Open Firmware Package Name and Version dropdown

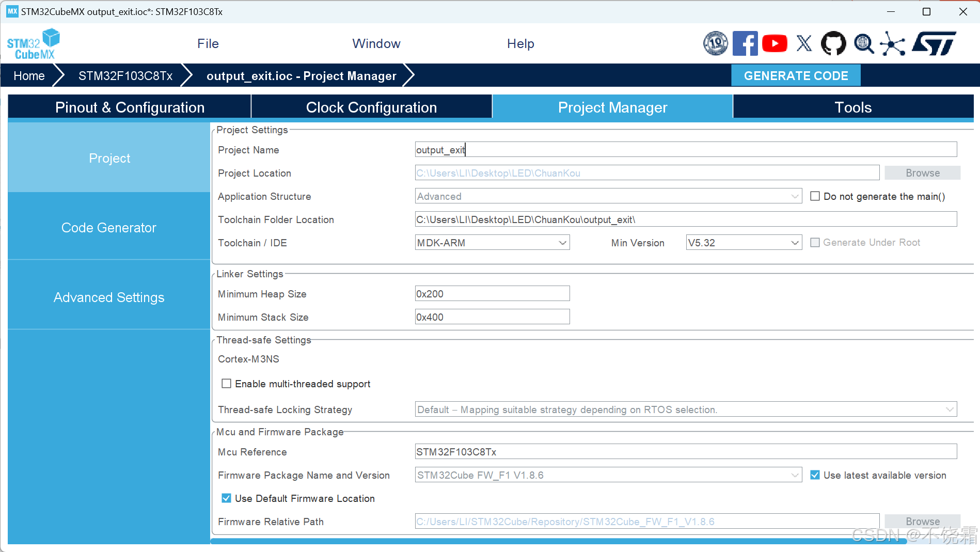608,475
